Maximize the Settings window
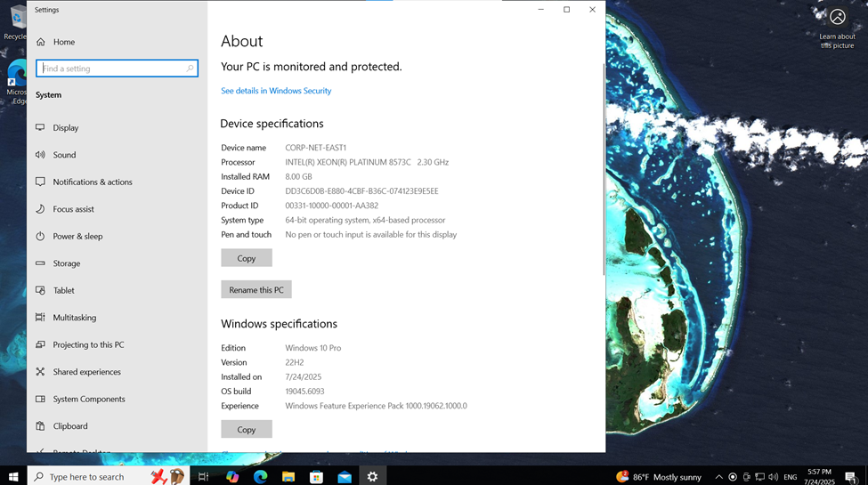 click(567, 10)
